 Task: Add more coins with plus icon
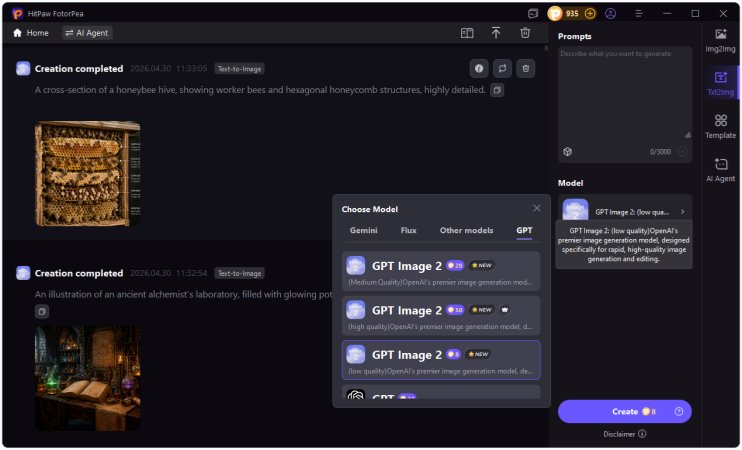pyautogui.click(x=590, y=13)
